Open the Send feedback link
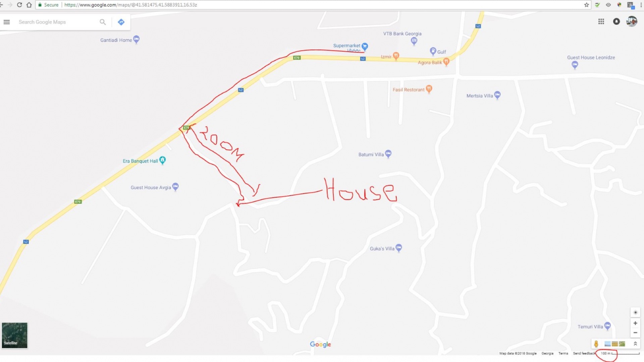Image resolution: width=644 pixels, height=362 pixels. click(x=584, y=353)
